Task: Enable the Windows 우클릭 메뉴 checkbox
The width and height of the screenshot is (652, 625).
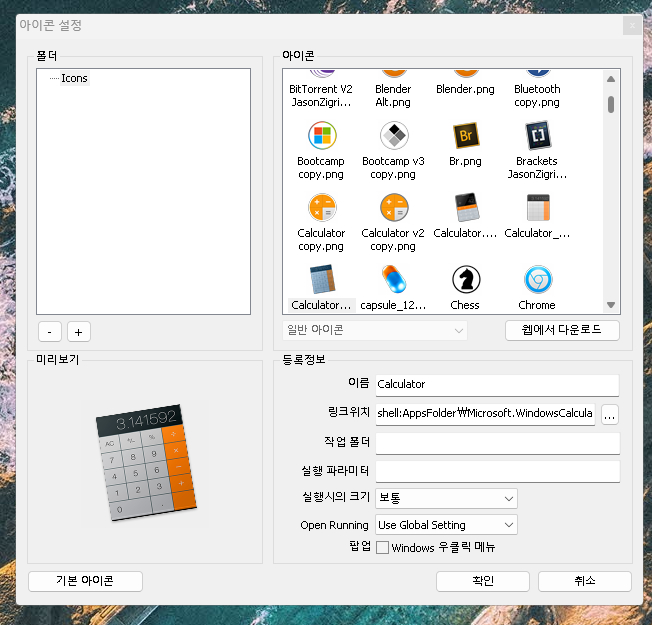Action: coord(382,547)
